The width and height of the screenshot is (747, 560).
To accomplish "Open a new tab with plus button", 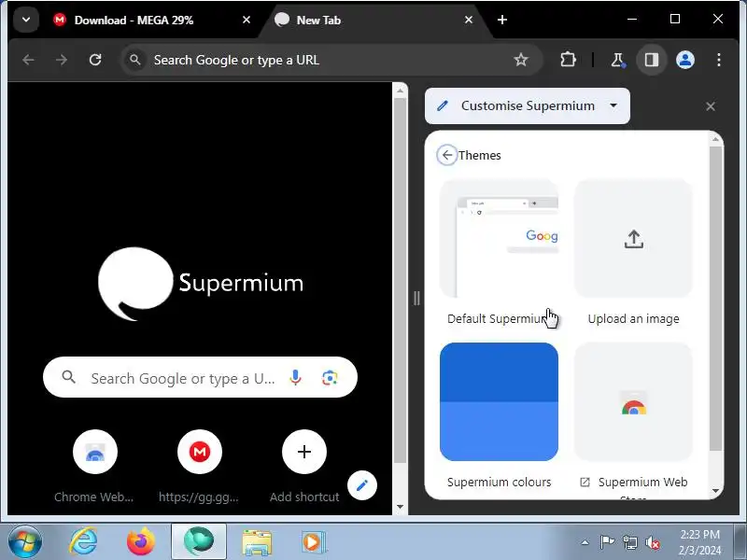I will pos(502,20).
